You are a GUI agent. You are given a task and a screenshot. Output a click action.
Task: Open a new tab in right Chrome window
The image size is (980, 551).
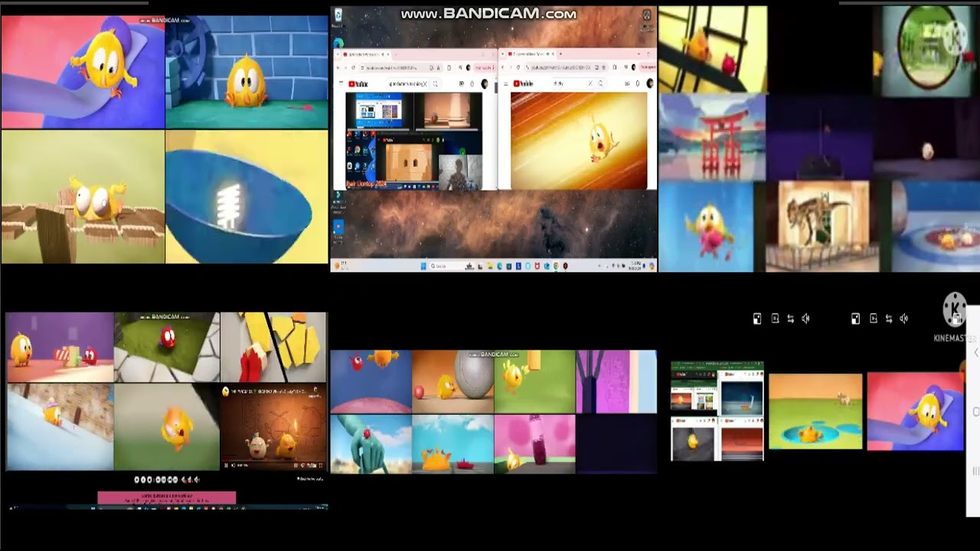[560, 54]
